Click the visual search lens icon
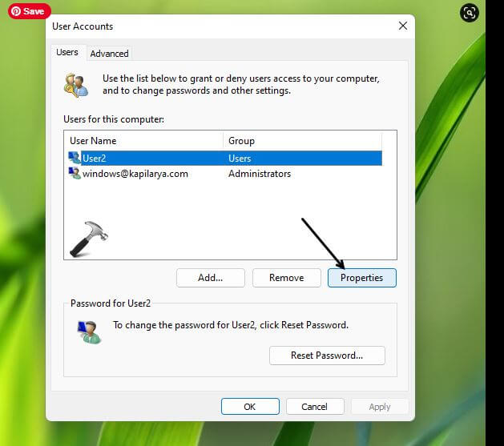Image resolution: width=504 pixels, height=446 pixels. (470, 13)
